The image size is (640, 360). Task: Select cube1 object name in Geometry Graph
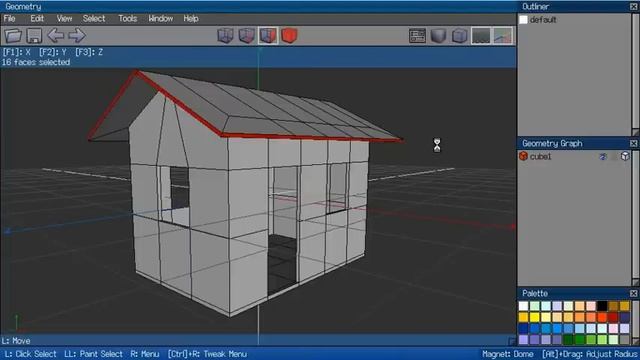(540, 156)
